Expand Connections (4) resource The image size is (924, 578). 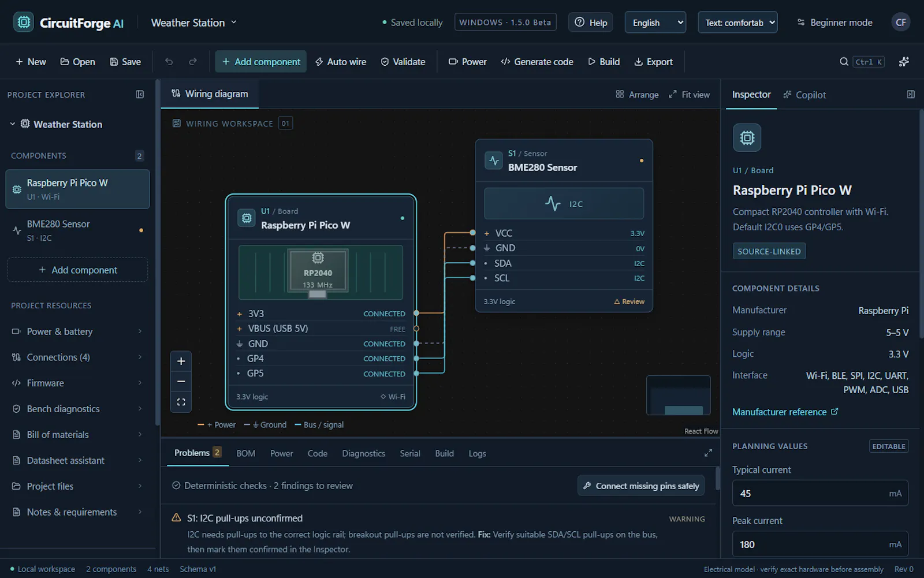pyautogui.click(x=77, y=357)
